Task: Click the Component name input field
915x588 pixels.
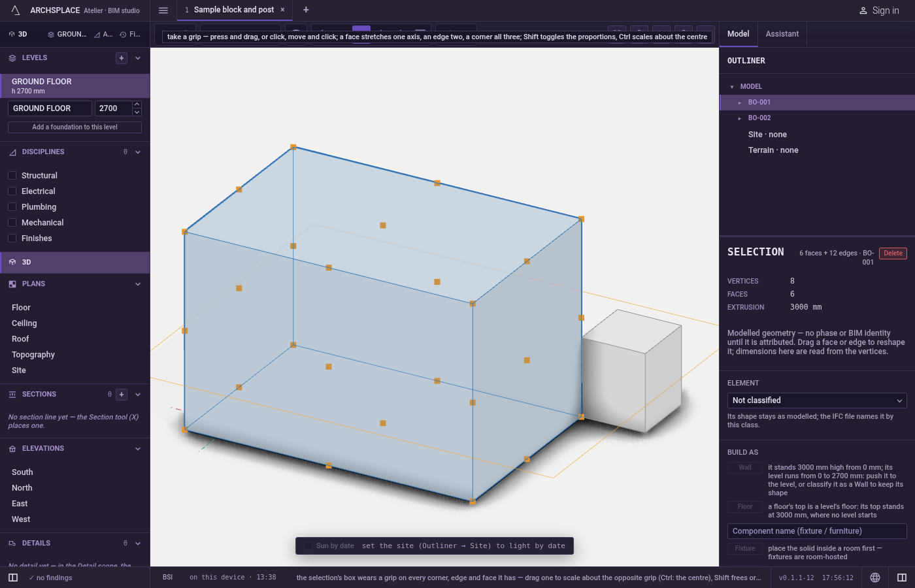Action: click(x=817, y=531)
